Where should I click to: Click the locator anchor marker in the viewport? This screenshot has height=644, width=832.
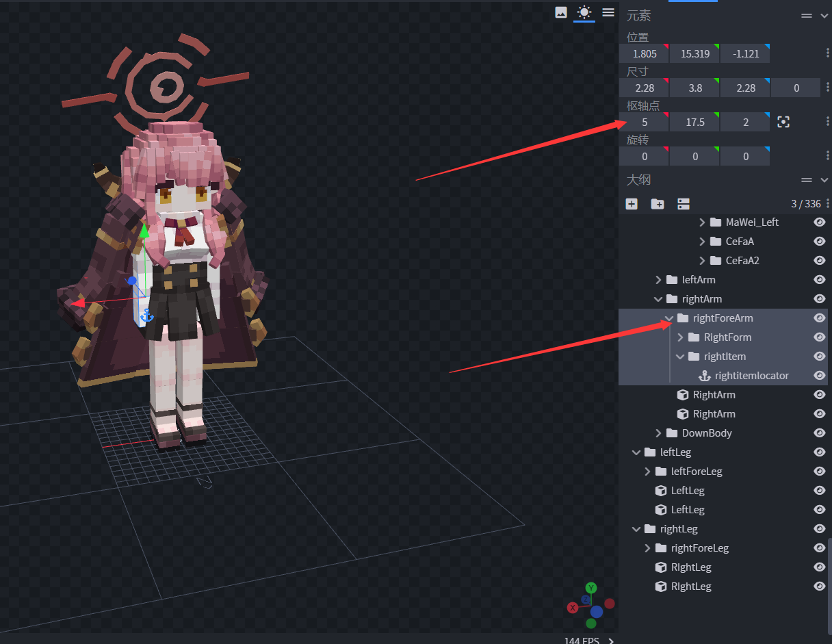click(x=146, y=315)
